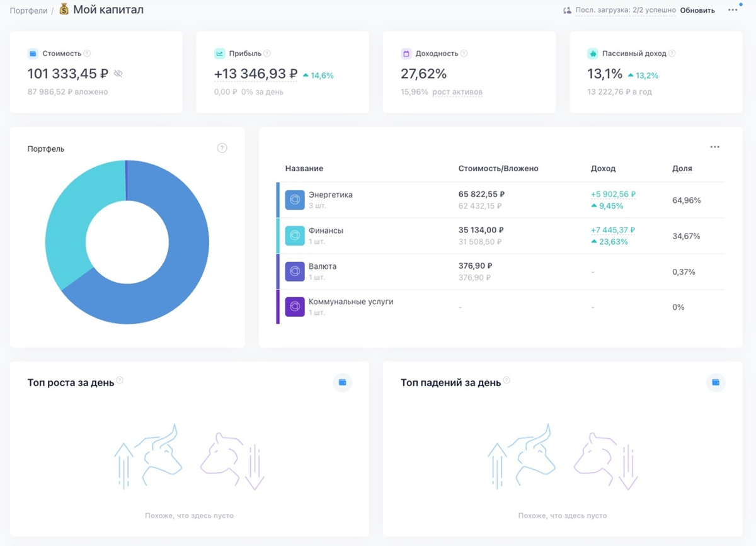
Task: Click the 35 134,00 ₽ value
Action: 481,230
